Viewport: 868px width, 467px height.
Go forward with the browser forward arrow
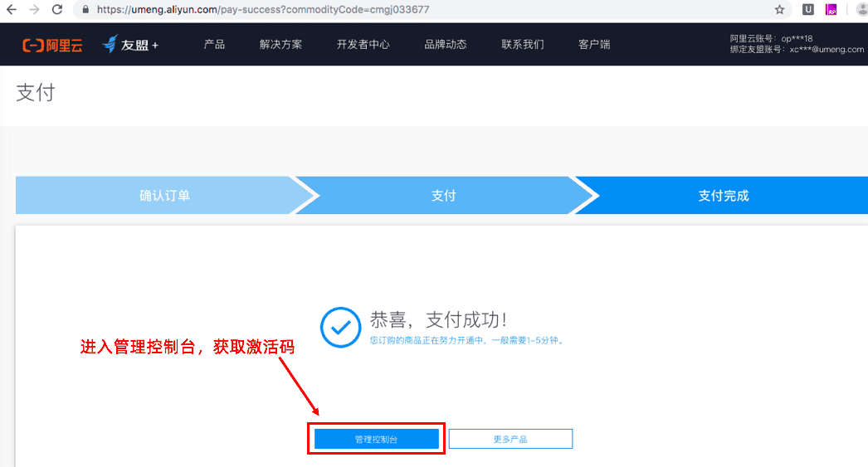(x=34, y=9)
